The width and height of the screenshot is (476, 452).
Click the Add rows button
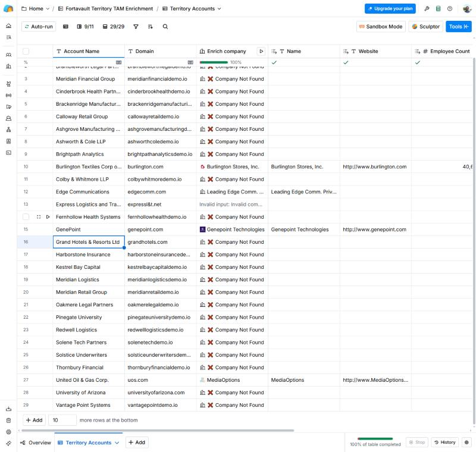tap(35, 420)
